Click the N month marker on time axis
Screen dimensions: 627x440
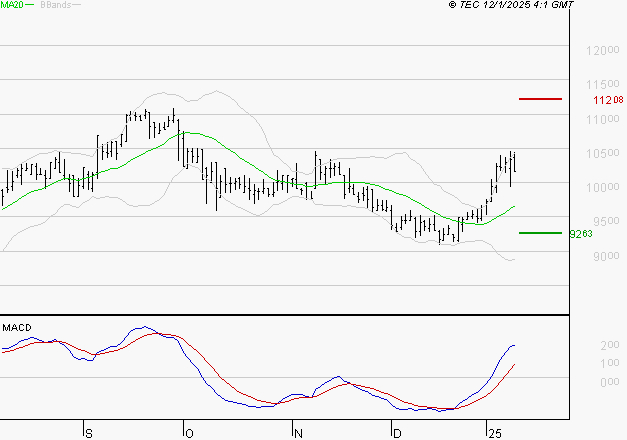pyautogui.click(x=298, y=434)
